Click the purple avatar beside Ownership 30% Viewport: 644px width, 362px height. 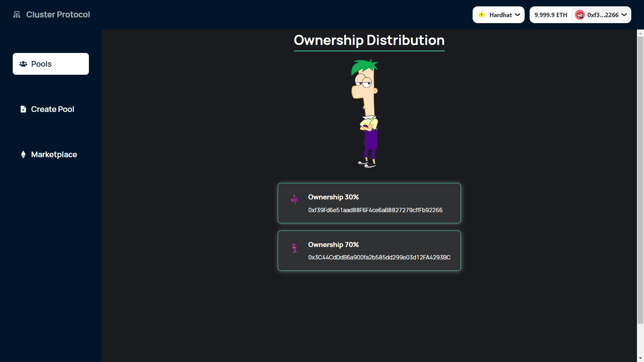[x=294, y=199]
